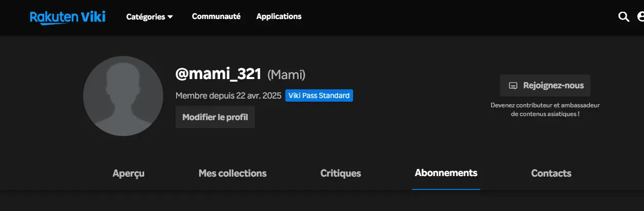
Task: Click the @mami_321 username text
Action: (219, 74)
